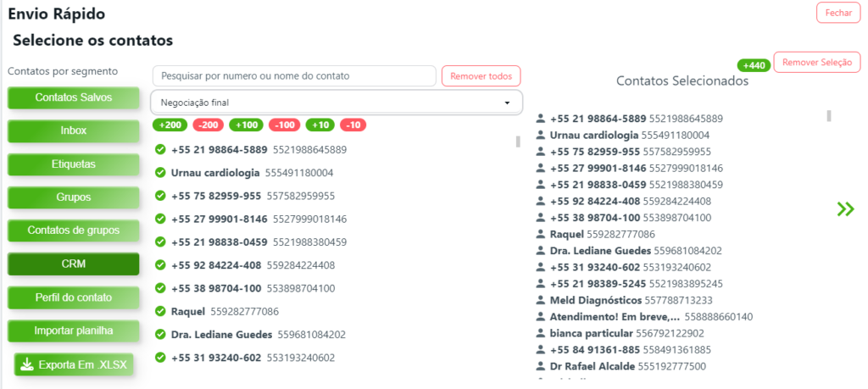
Task: Add 200 contacts with +200 badge
Action: pos(170,125)
